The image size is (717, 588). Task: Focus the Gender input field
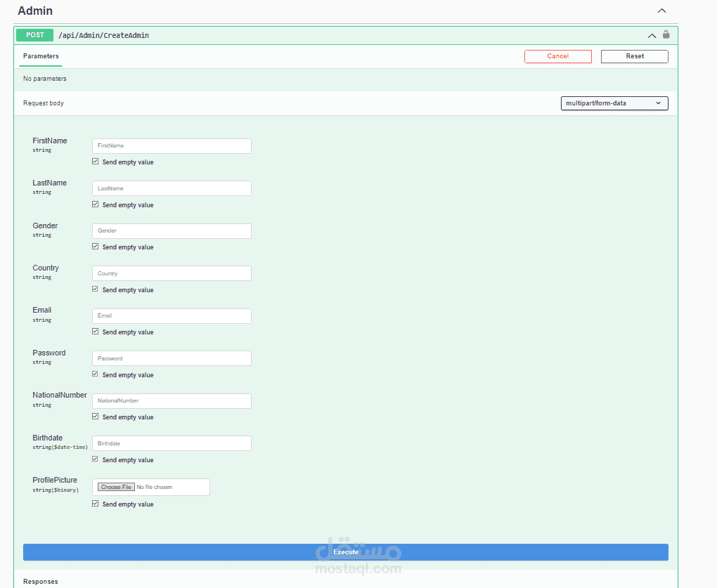pos(172,231)
